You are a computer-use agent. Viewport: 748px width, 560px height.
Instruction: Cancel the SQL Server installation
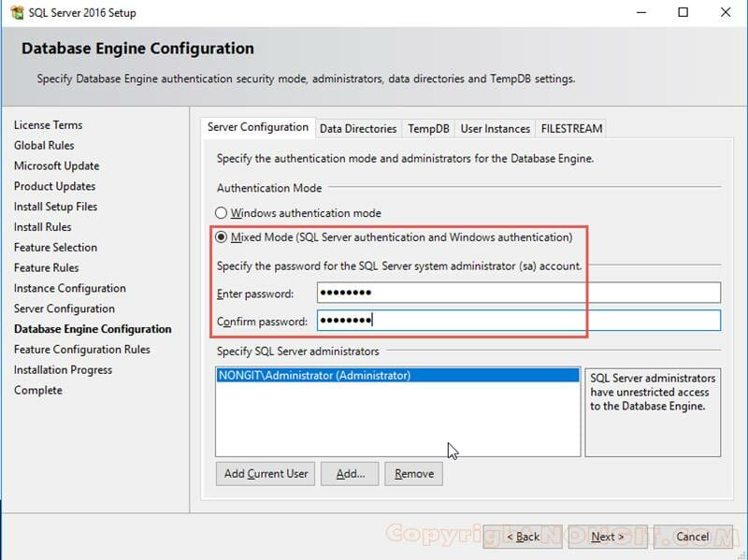coord(691,537)
